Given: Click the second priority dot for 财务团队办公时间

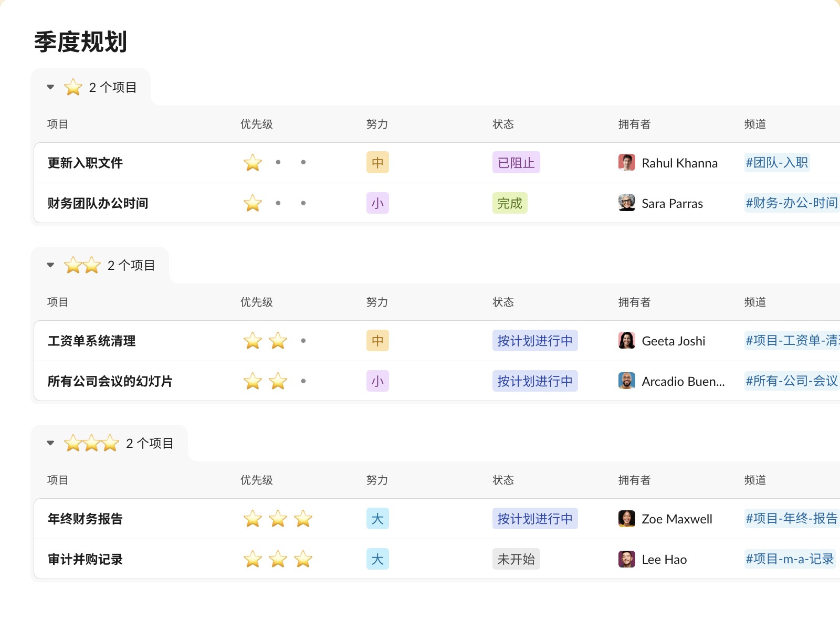Looking at the screenshot, I should coord(278,203).
